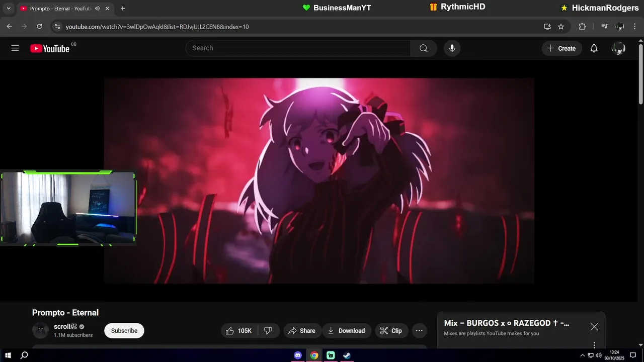The image size is (644, 362).
Task: Download the video
Action: 347,330
